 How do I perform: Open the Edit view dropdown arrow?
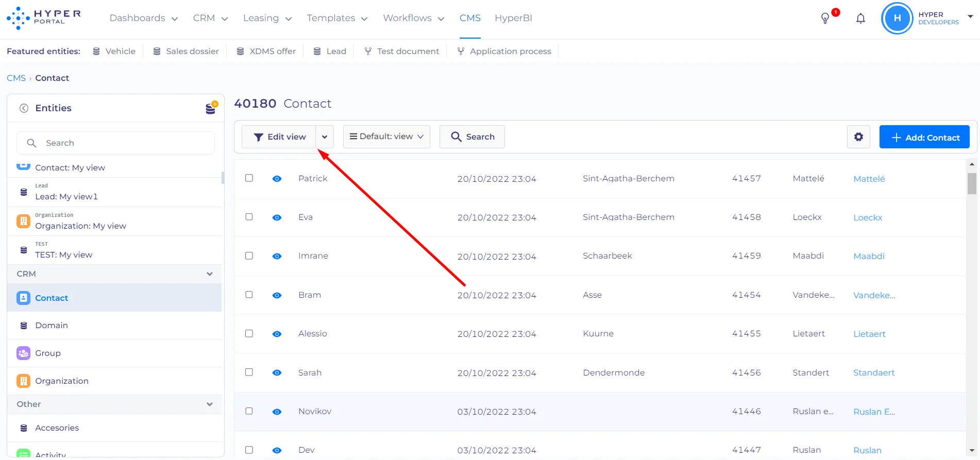(325, 137)
